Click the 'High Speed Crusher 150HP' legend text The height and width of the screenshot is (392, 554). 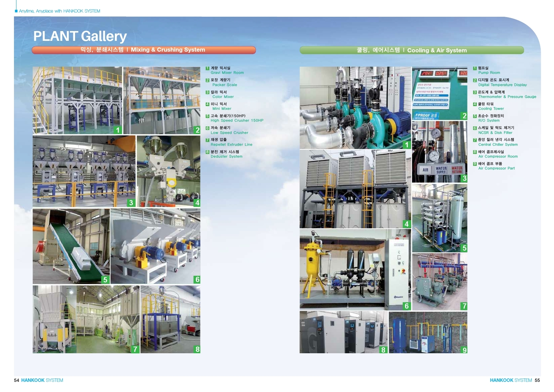pyautogui.click(x=237, y=120)
